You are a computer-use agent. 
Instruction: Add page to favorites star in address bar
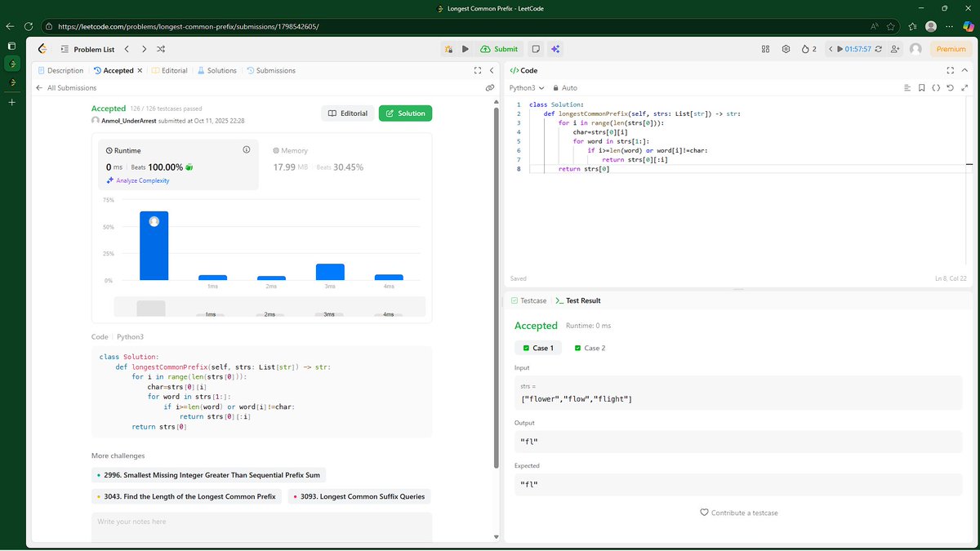click(x=891, y=26)
